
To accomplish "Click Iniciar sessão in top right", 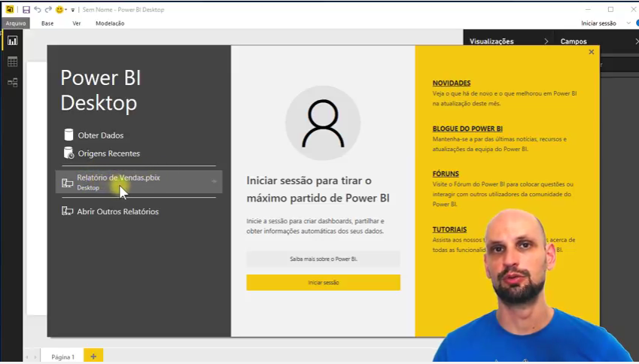I will tap(598, 23).
